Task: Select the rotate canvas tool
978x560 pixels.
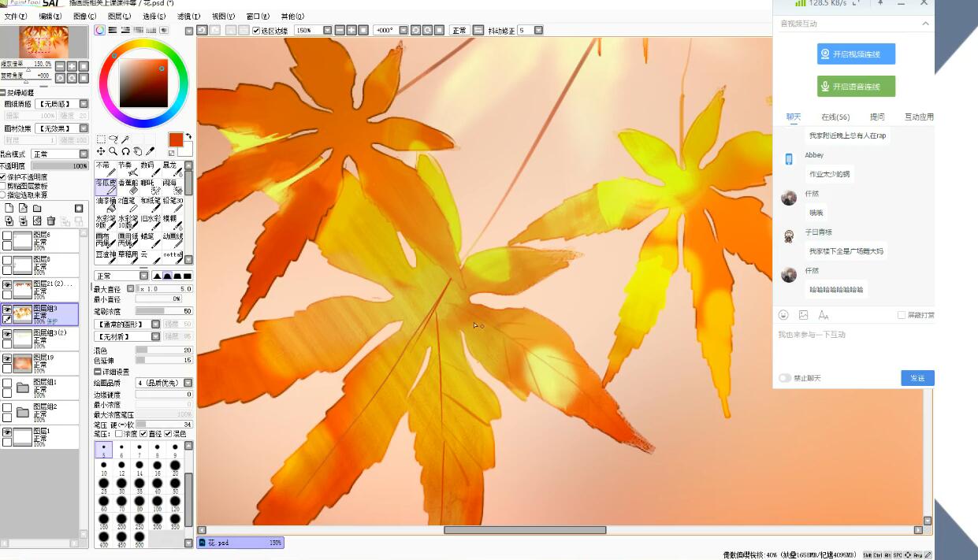Action: pos(125,151)
